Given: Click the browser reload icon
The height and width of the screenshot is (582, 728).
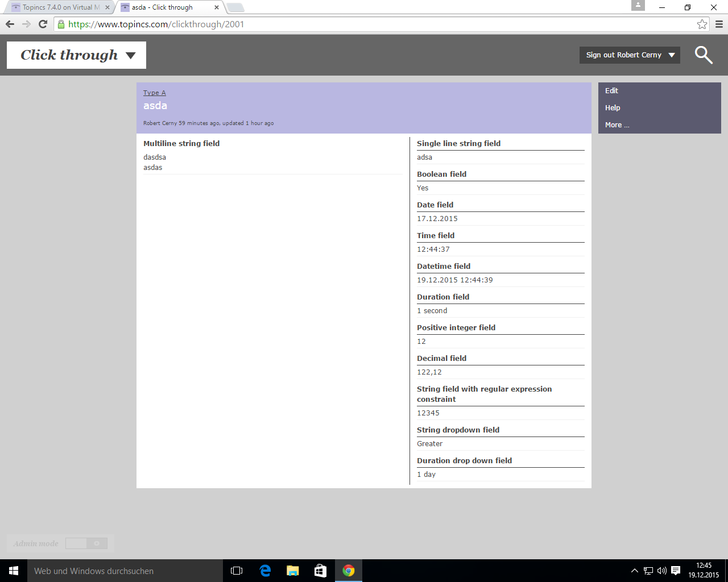Looking at the screenshot, I should point(43,24).
